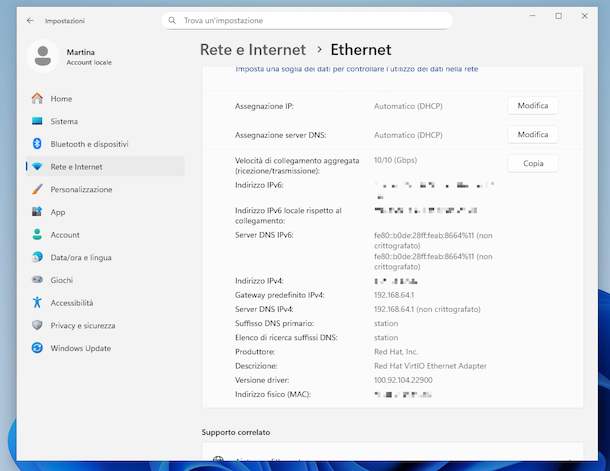This screenshot has width=610, height=471.
Task: Click Indirizzo fisico (MAC) label
Action: [273, 394]
